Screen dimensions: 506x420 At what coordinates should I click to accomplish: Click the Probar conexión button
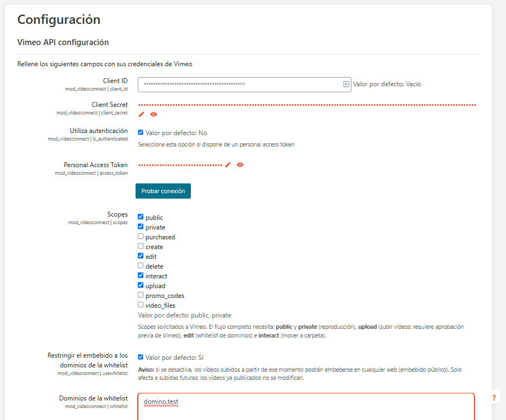click(x=163, y=191)
